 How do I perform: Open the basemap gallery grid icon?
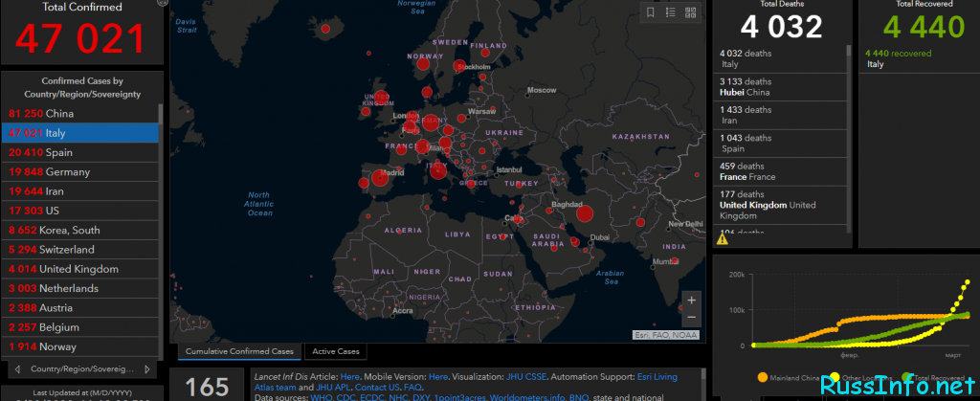pos(691,12)
